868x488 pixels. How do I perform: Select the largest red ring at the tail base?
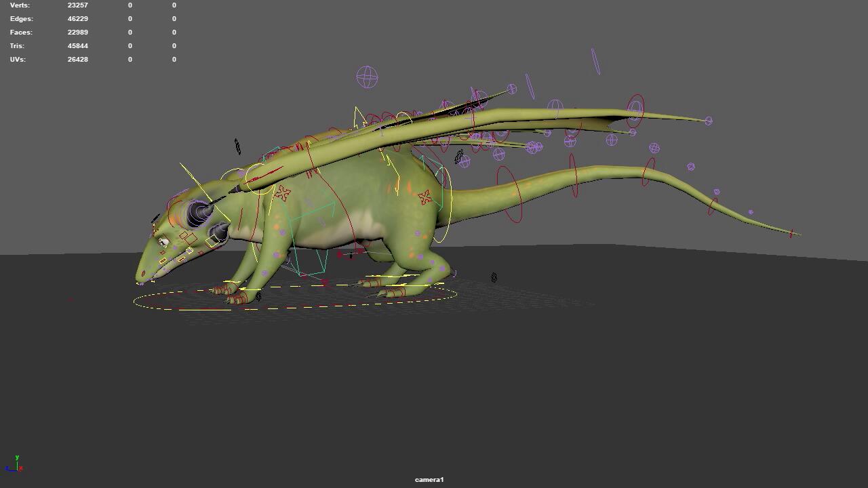(509, 195)
